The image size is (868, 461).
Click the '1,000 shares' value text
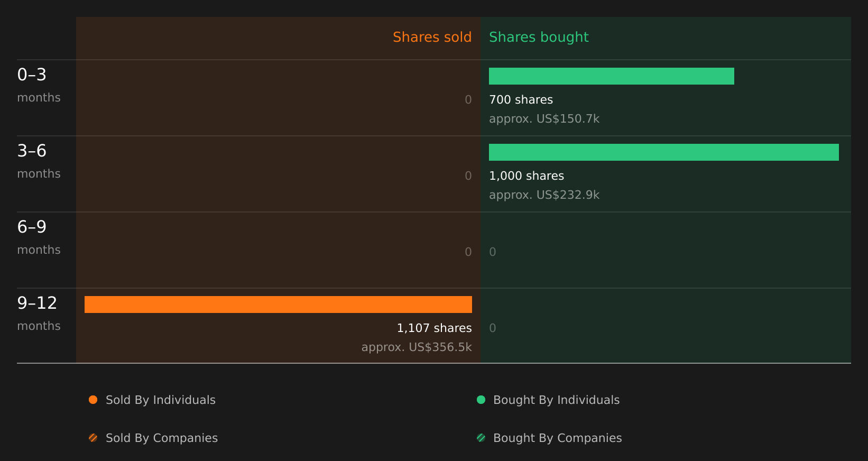[527, 176]
